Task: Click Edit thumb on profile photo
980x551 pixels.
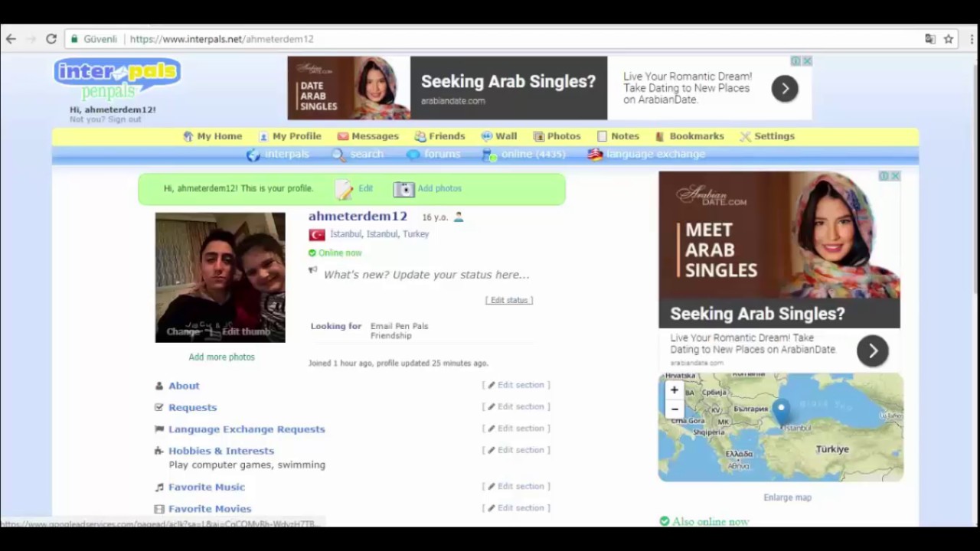Action: pyautogui.click(x=247, y=331)
